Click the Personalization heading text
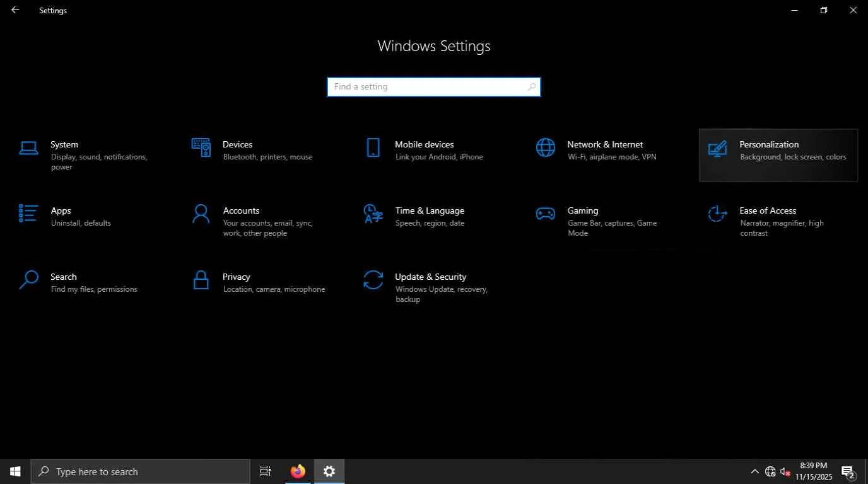The width and height of the screenshot is (868, 484). [x=769, y=144]
